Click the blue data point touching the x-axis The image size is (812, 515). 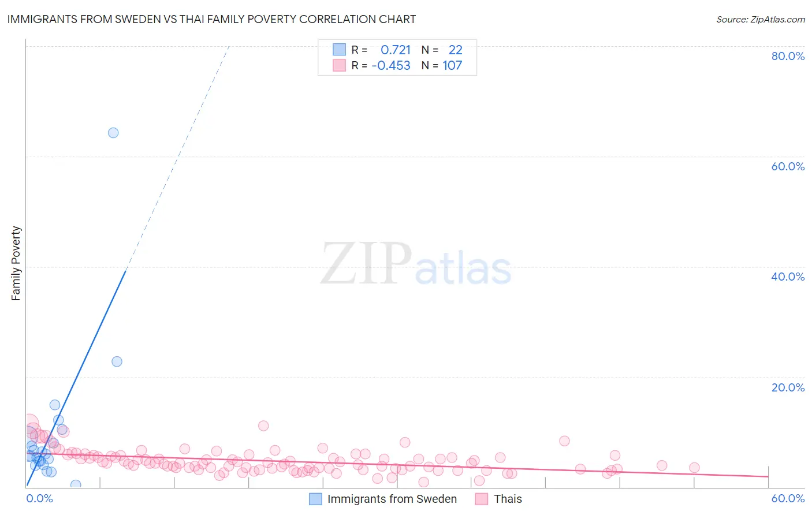pyautogui.click(x=76, y=484)
